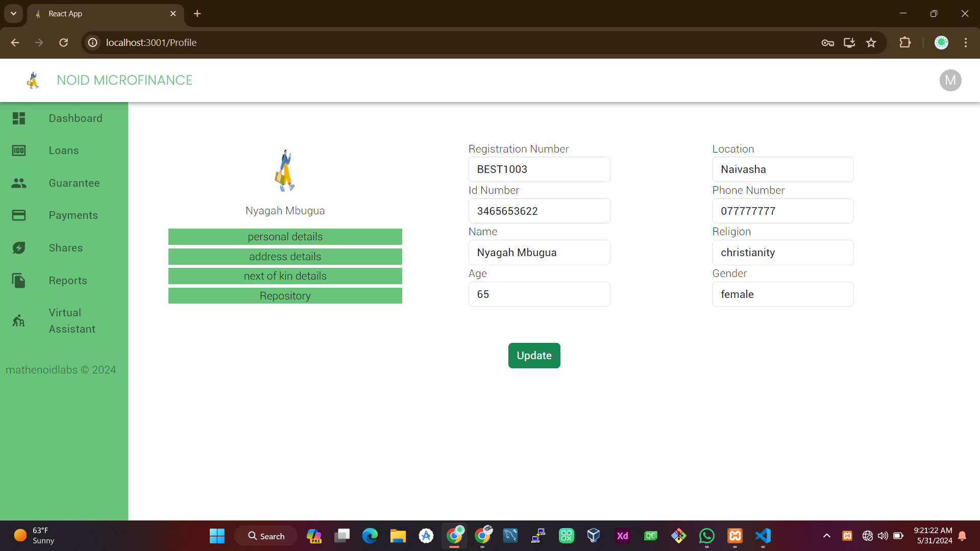Open the address details section

pyautogui.click(x=285, y=257)
